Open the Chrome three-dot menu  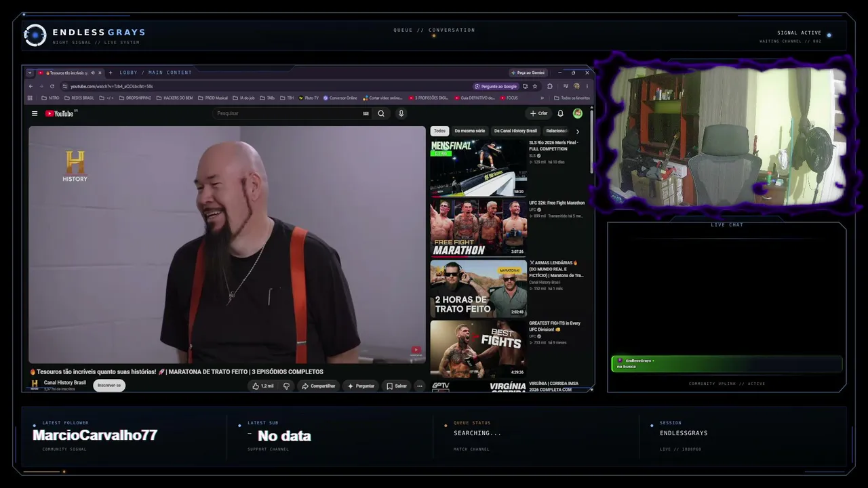coord(587,86)
